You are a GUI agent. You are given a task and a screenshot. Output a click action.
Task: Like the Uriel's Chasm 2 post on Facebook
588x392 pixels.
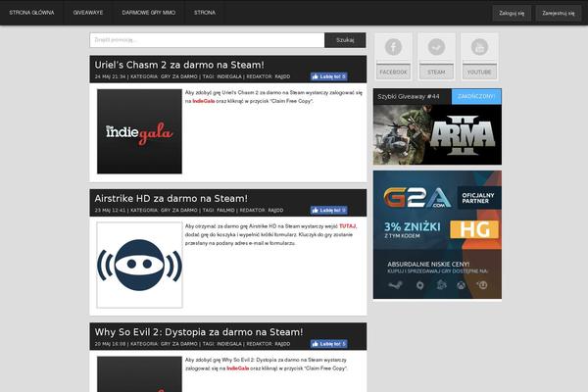tap(328, 76)
